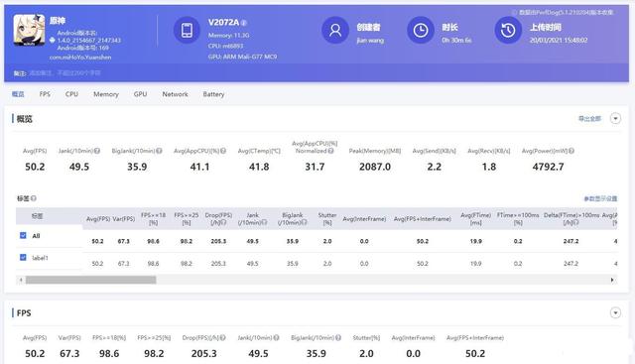Screen dimensions: 635x364
Task: Switch to the Network tab
Action: click(x=175, y=94)
